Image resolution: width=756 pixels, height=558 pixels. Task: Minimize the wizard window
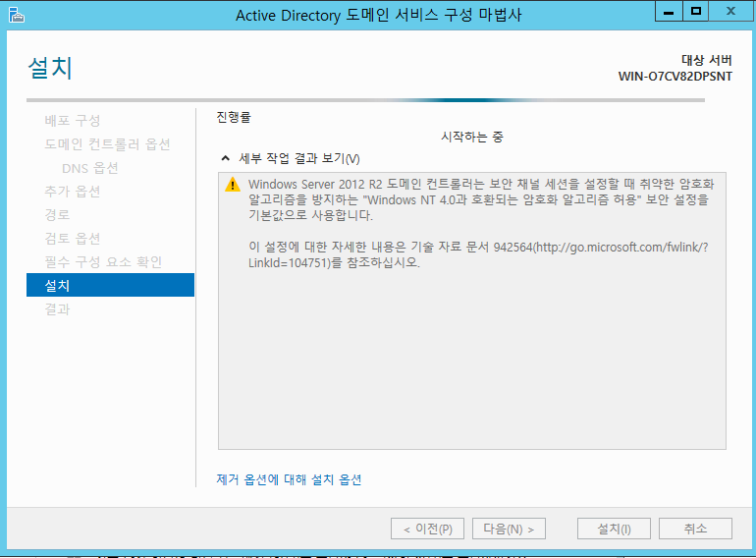click(x=669, y=12)
